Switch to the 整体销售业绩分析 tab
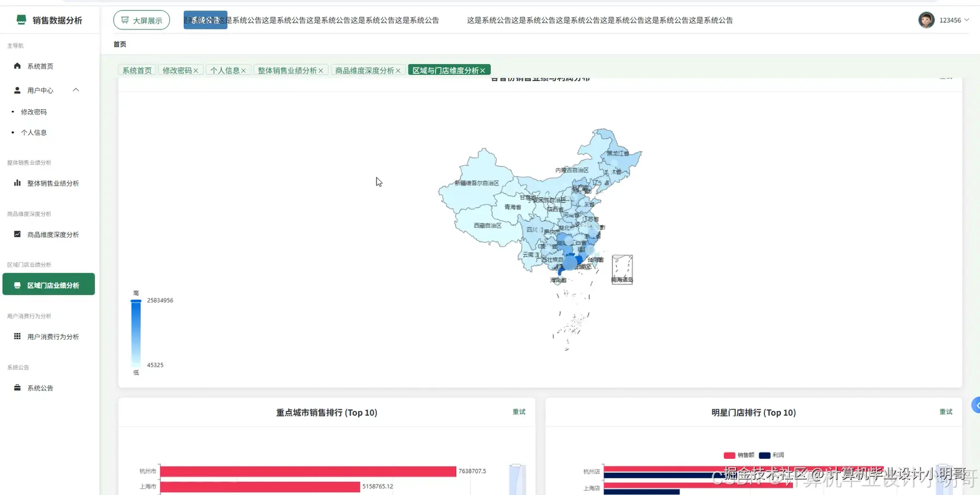 (287, 70)
